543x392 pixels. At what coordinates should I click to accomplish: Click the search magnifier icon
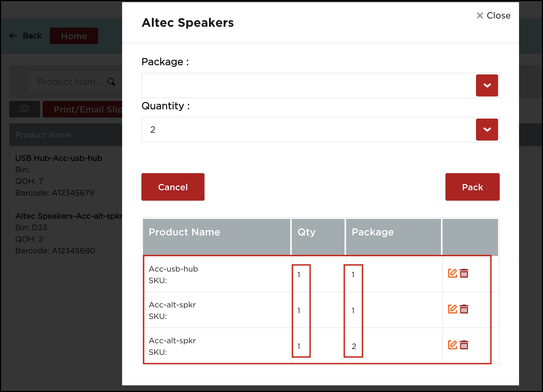tap(111, 82)
